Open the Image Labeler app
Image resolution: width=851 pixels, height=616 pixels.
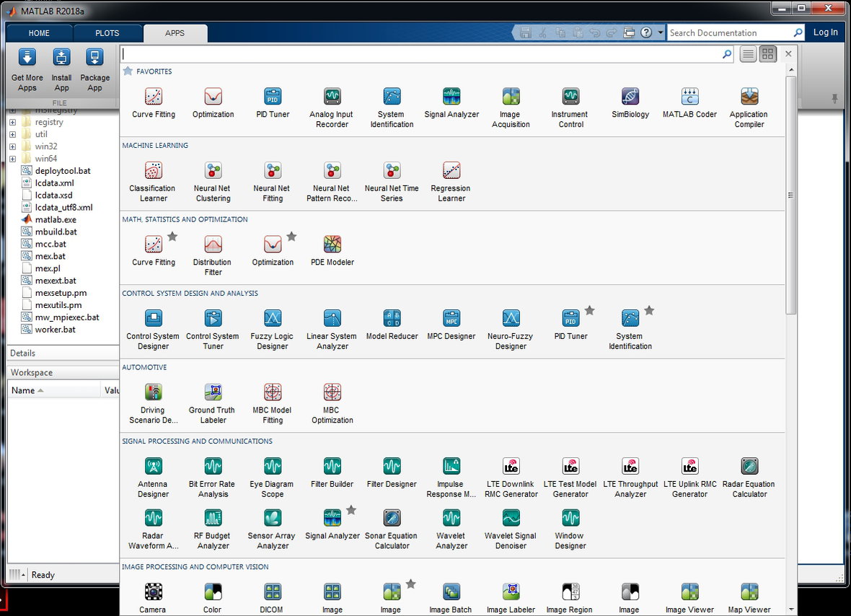pos(511,597)
